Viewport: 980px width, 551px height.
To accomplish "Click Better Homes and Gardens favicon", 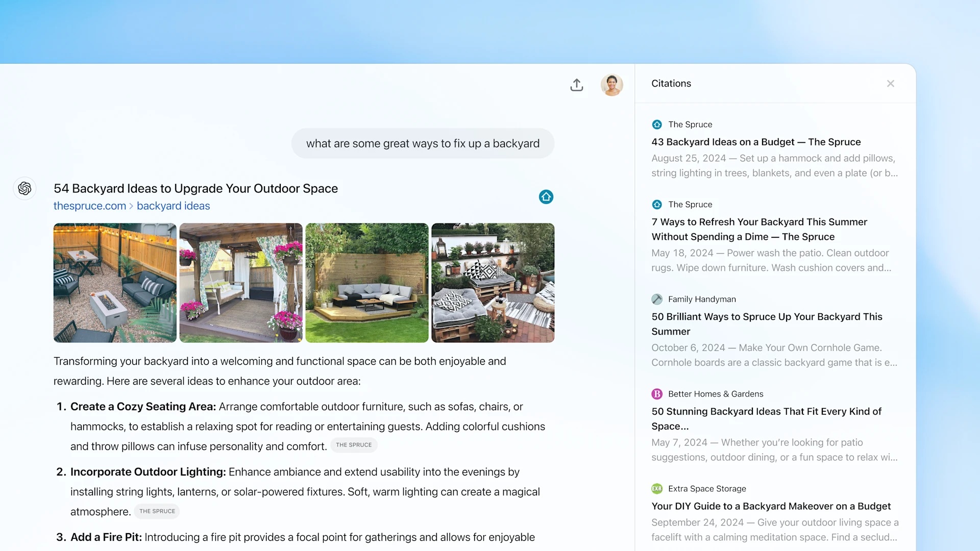I will 657,393.
